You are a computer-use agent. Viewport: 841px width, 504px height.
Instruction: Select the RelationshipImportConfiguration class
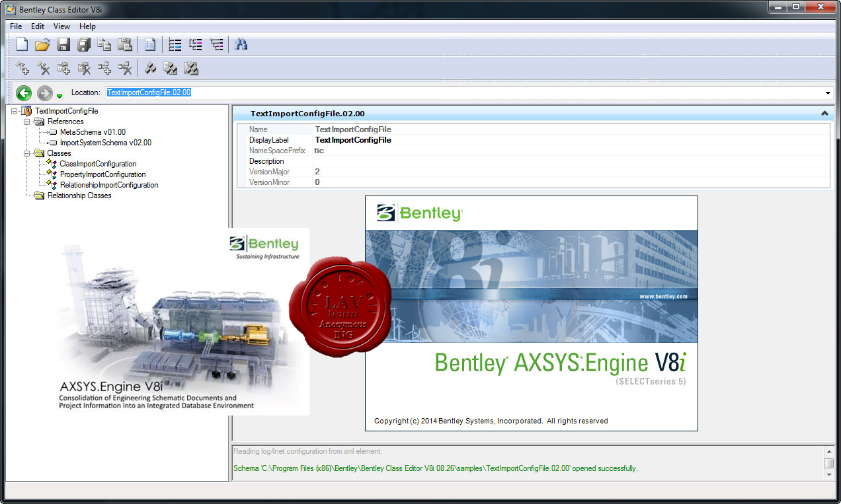tap(109, 185)
